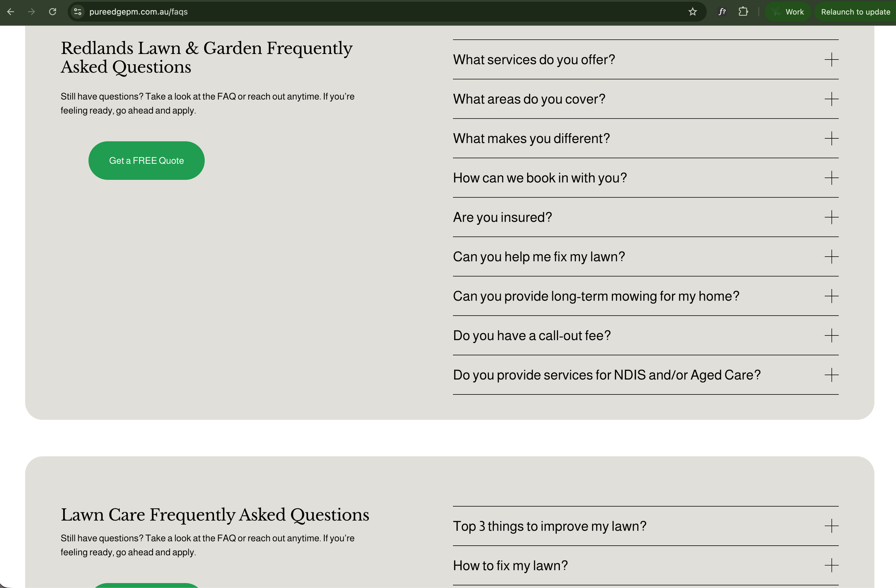
Task: Open the browser extensions puzzle icon
Action: (x=744, y=12)
